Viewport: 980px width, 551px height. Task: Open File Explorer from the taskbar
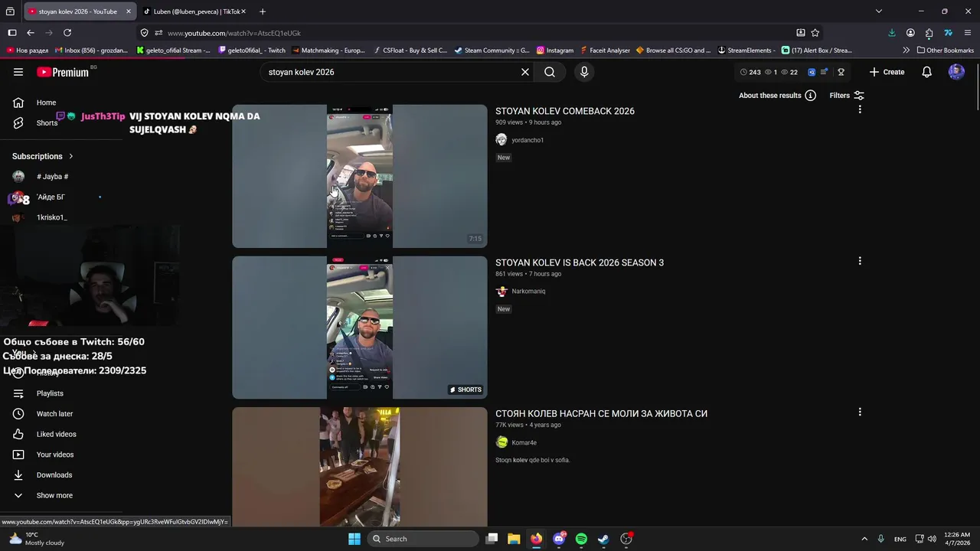[514, 539]
